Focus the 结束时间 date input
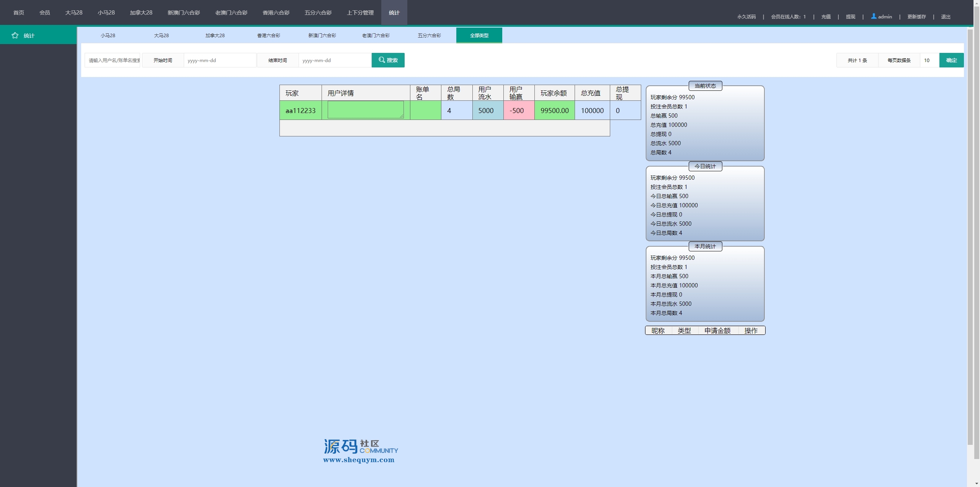The image size is (980, 487). pyautogui.click(x=335, y=60)
